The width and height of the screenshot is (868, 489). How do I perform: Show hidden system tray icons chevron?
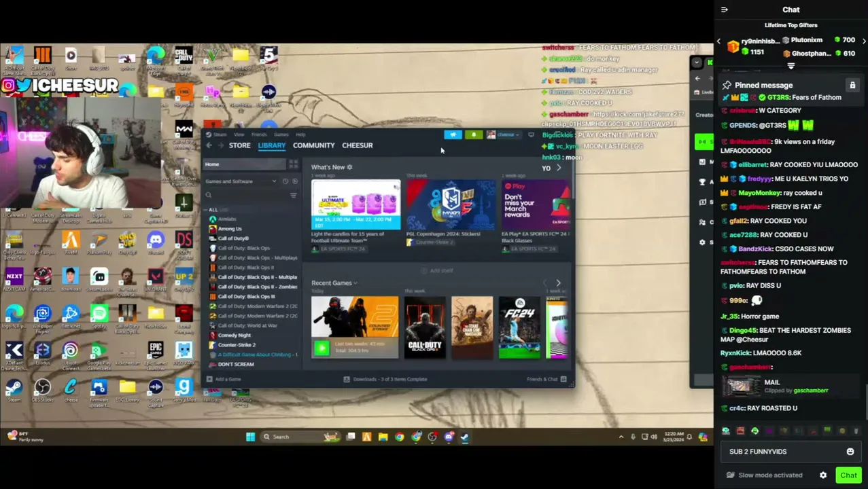point(621,437)
